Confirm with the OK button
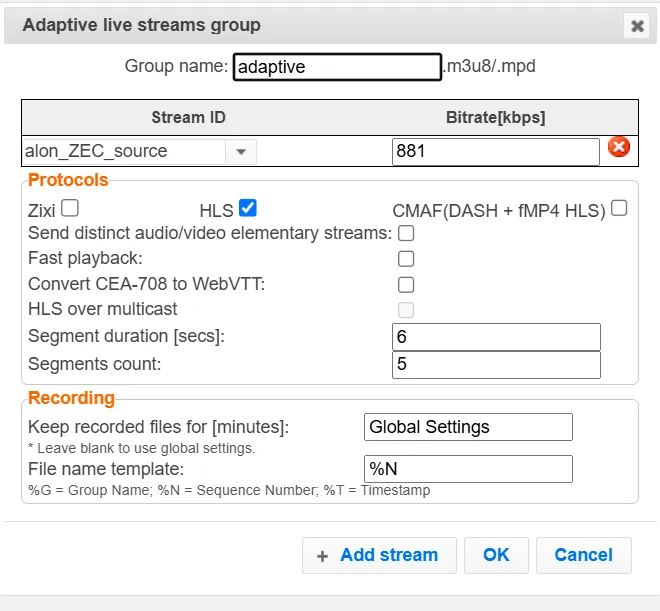The width and height of the screenshot is (660, 611). click(496, 555)
